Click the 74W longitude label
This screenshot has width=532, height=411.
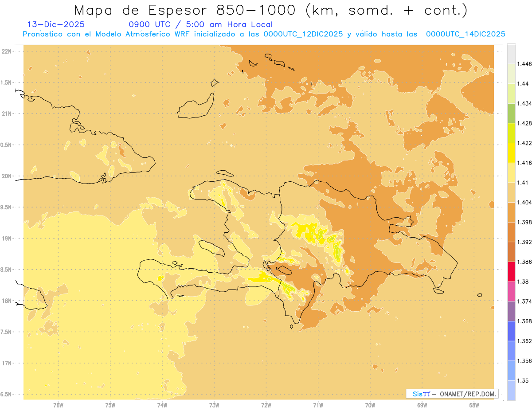162,405
